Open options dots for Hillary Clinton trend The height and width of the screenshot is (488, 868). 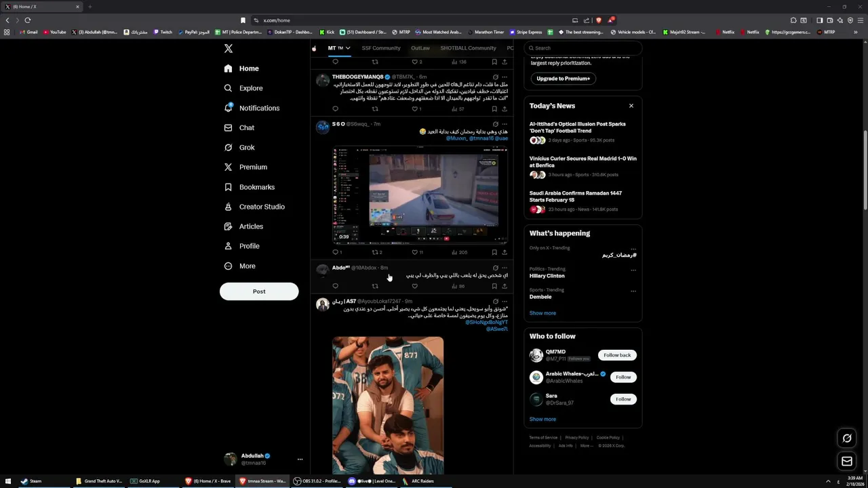pos(633,270)
